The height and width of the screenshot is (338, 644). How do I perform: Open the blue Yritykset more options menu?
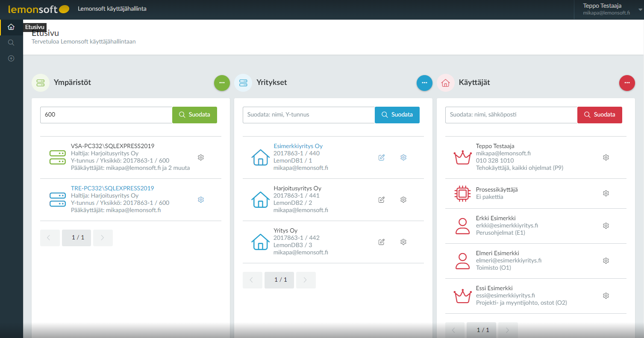point(424,83)
